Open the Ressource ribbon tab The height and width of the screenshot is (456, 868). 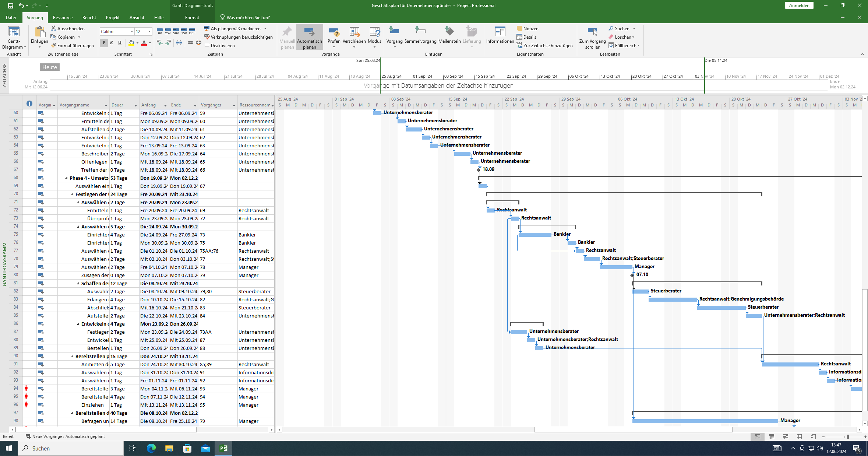point(63,17)
